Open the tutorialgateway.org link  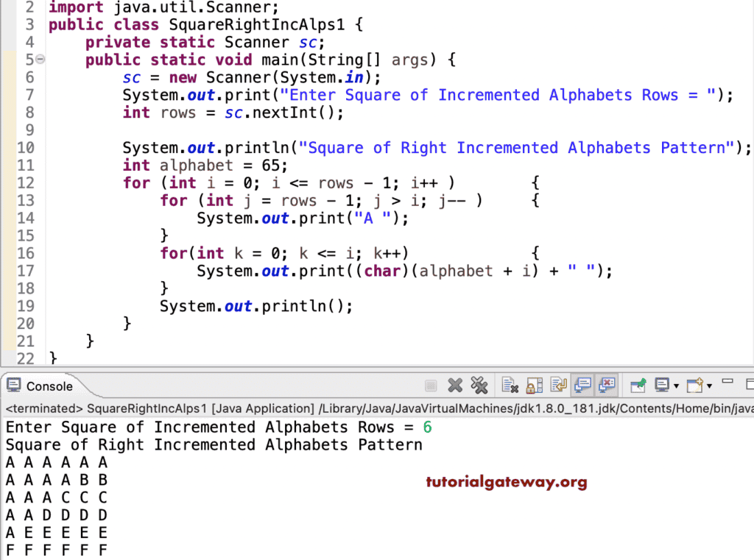507,482
